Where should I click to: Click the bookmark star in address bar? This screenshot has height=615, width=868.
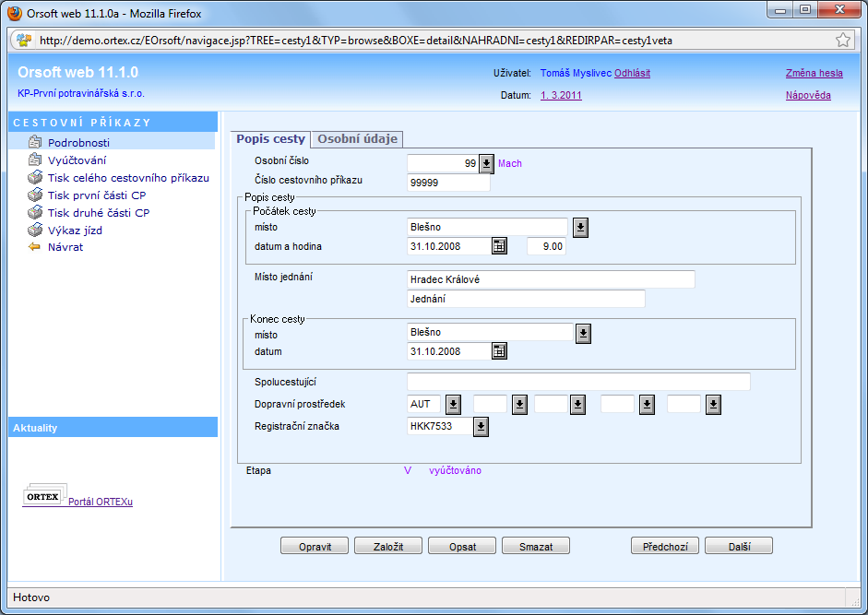pyautogui.click(x=842, y=41)
